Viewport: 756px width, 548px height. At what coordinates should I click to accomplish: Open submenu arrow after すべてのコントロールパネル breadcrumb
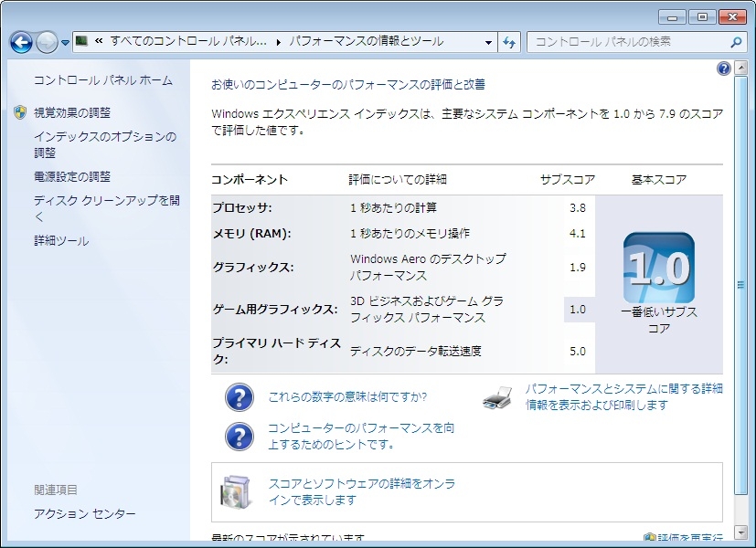click(x=278, y=42)
